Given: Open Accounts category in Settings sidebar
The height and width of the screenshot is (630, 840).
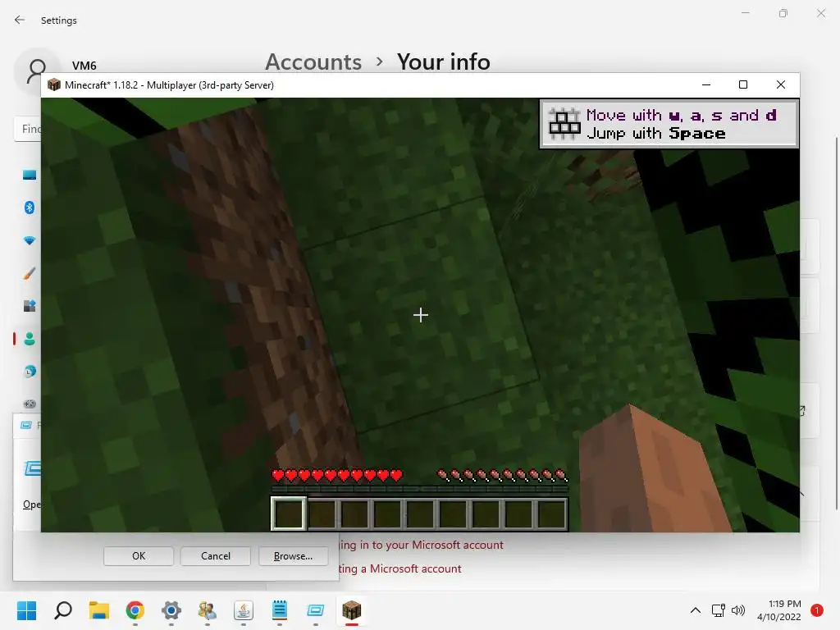Looking at the screenshot, I should click(30, 339).
